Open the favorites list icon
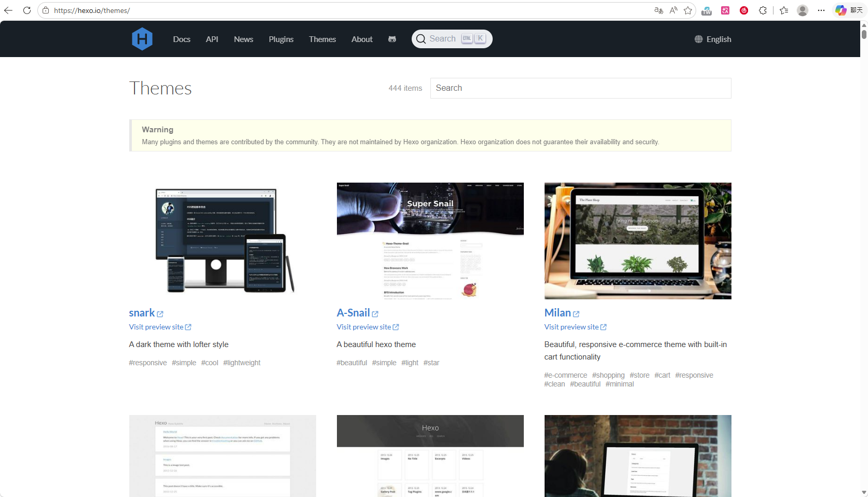 tap(784, 10)
